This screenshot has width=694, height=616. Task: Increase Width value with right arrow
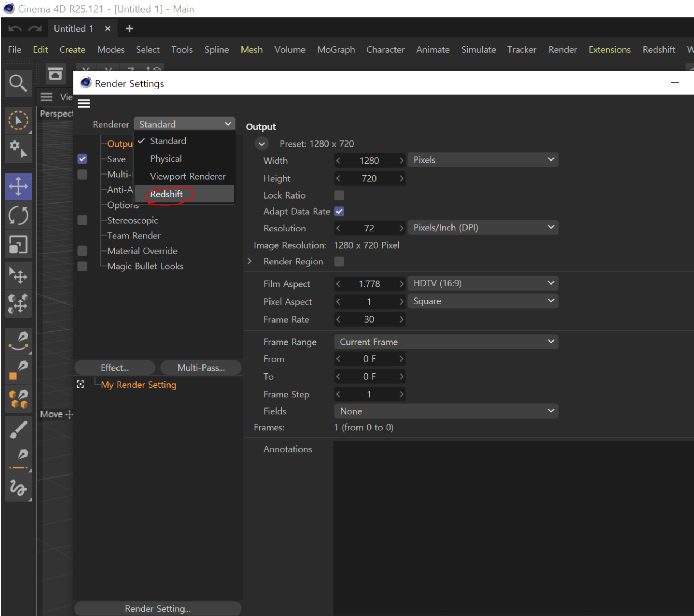(401, 161)
